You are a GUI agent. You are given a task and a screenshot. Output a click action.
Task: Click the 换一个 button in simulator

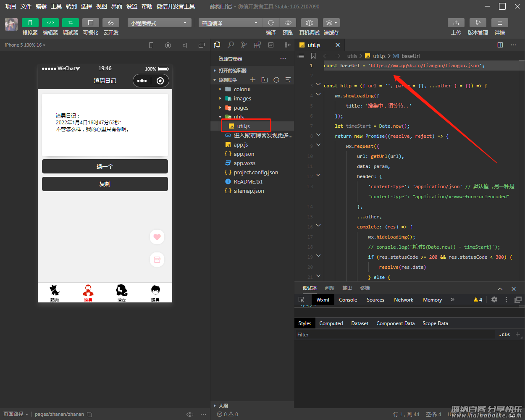pos(105,166)
